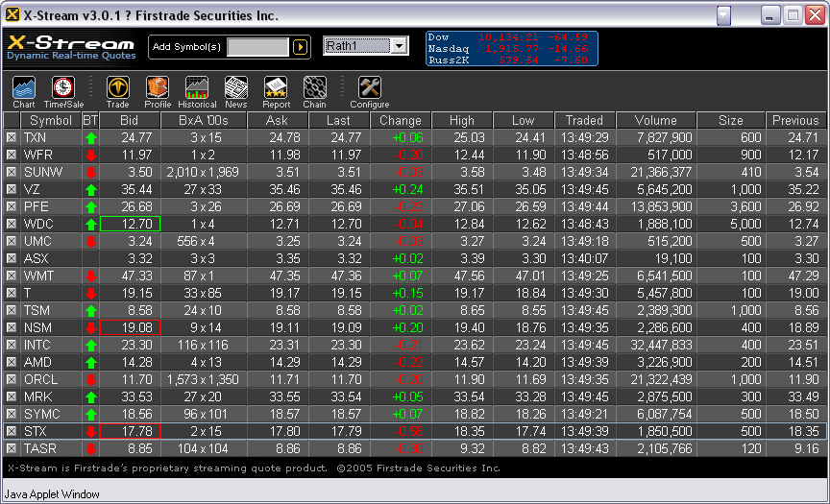Screen dimensions: 830x504
Task: Open the option Chain tool
Action: pos(314,92)
